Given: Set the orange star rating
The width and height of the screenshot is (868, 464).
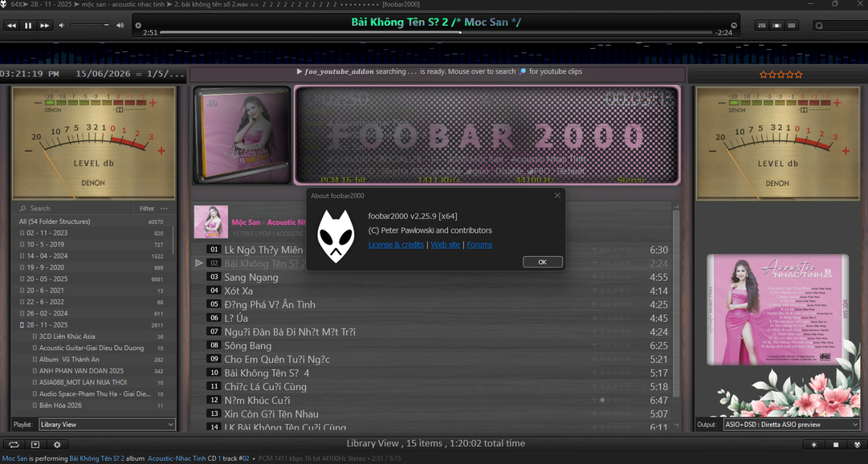Looking at the screenshot, I should pos(780,74).
